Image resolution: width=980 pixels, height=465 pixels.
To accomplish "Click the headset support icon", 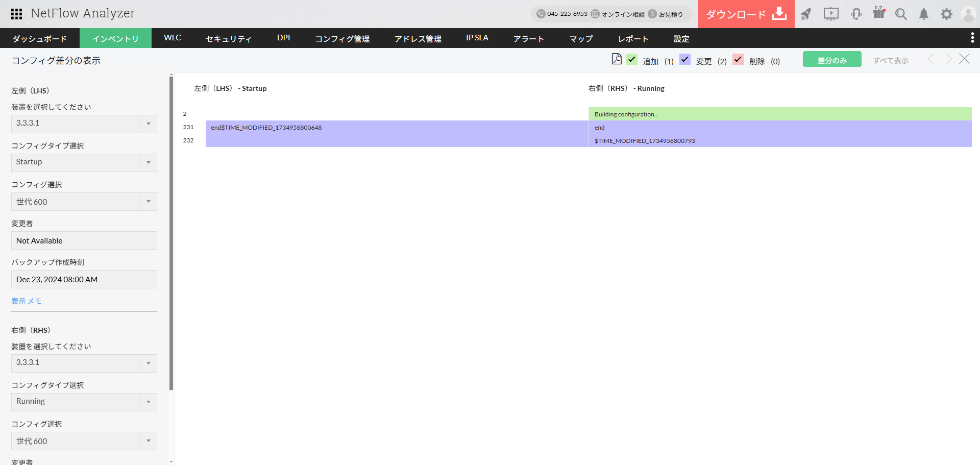I will [856, 14].
